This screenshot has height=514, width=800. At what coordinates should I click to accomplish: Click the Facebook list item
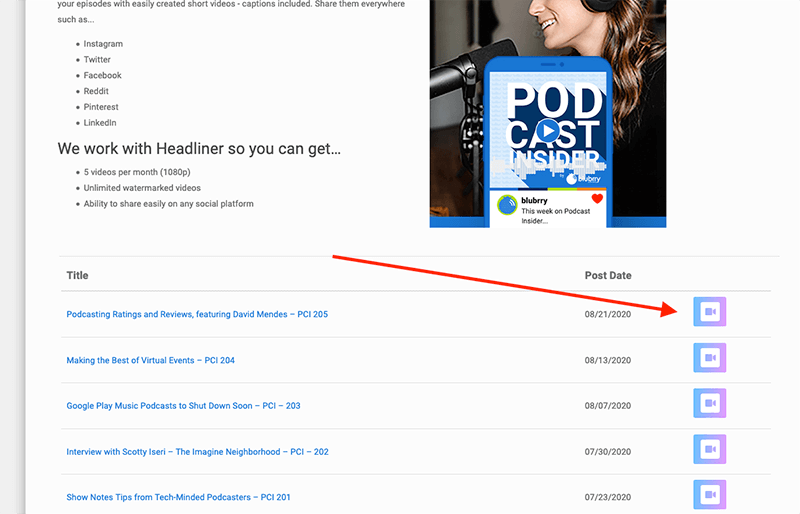[103, 76]
